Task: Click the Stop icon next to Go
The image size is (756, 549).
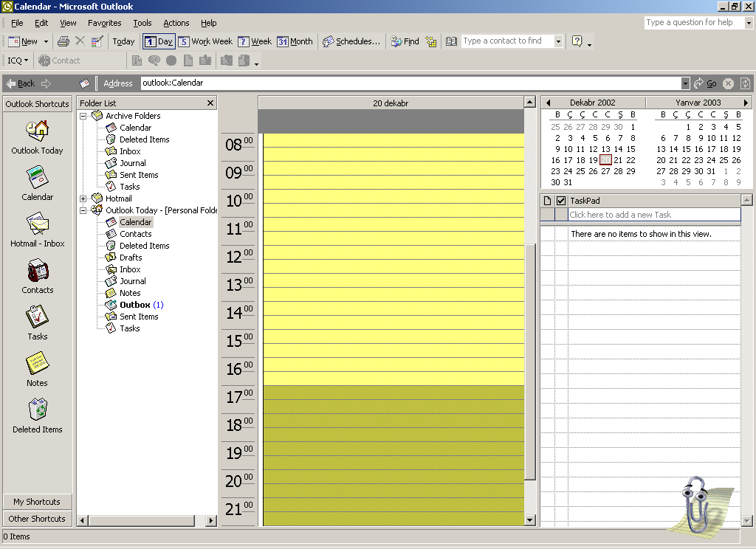Action: (728, 83)
